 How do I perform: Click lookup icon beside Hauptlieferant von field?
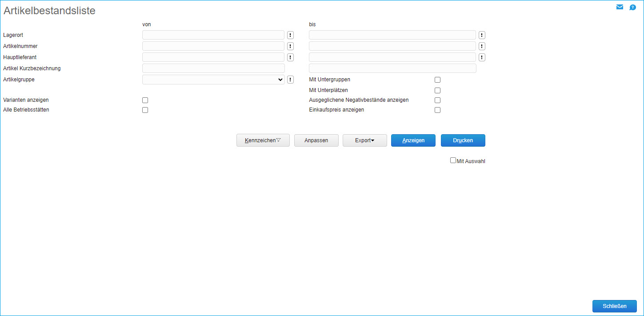(291, 57)
